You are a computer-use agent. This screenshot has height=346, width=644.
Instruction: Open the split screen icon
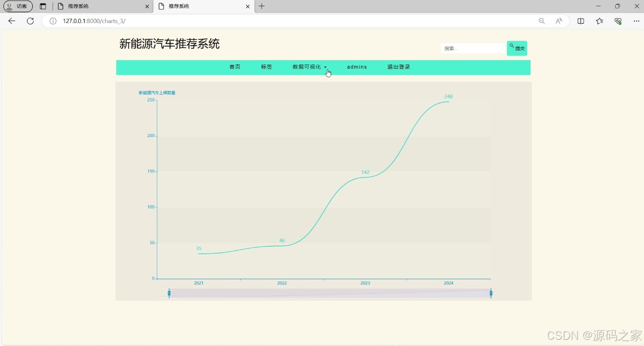(x=581, y=21)
